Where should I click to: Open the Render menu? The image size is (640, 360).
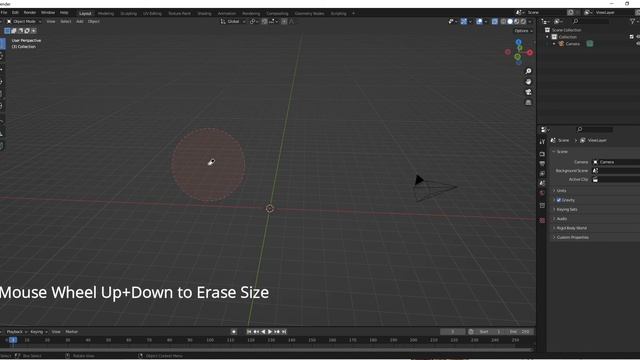pos(30,13)
